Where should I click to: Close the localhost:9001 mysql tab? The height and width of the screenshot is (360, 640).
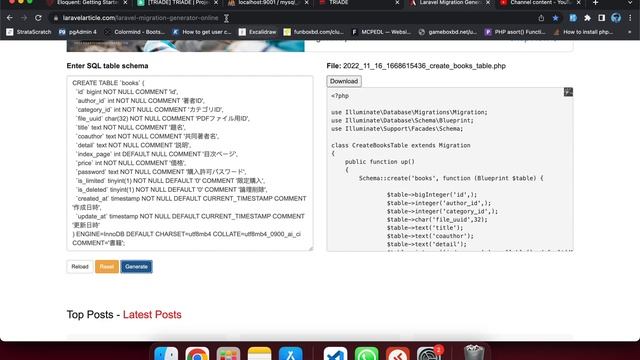click(x=307, y=3)
